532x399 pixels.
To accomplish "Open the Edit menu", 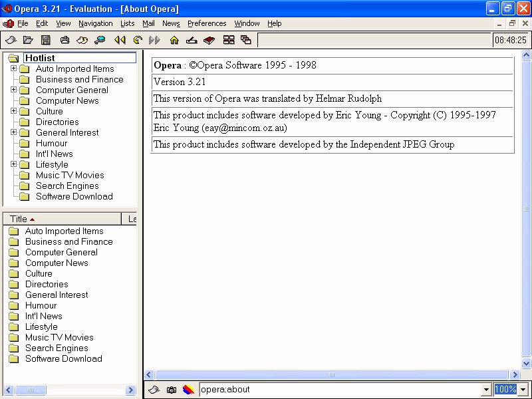I will tap(42, 23).
